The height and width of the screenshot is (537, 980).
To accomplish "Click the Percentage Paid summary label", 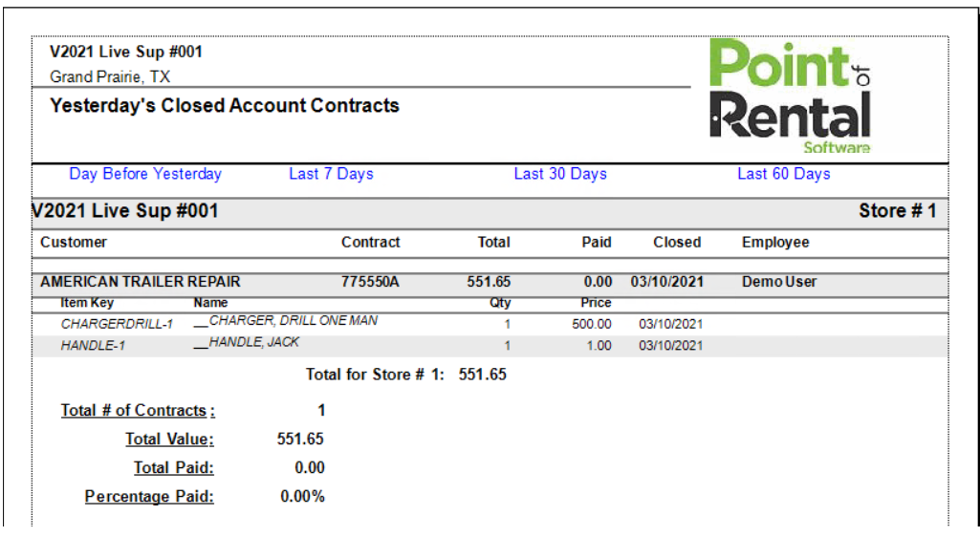I will 149,497.
